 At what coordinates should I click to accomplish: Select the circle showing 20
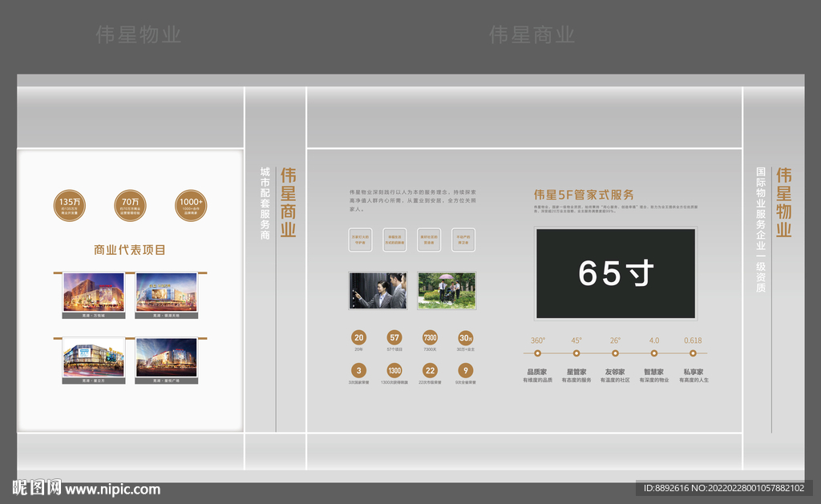pyautogui.click(x=358, y=337)
